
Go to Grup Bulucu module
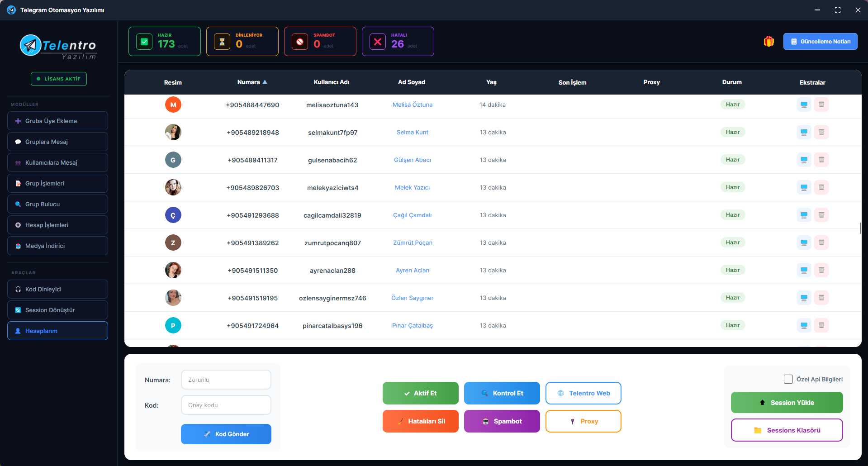pyautogui.click(x=57, y=204)
